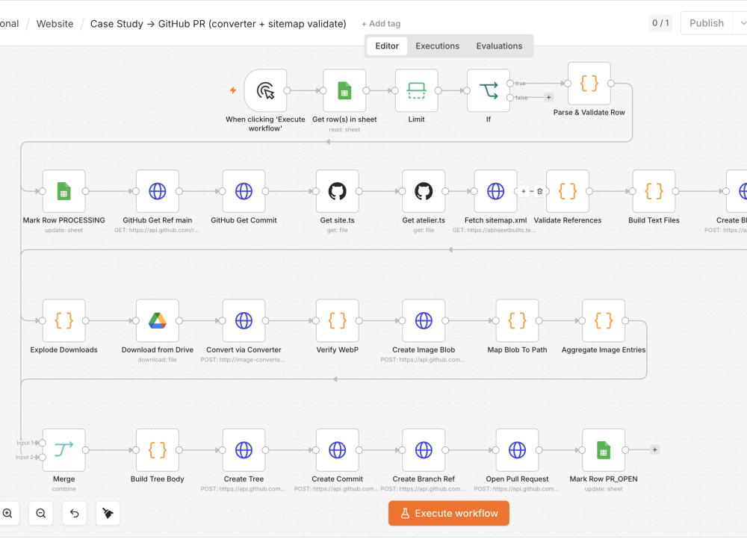Viewport: 747px width, 560px height.
Task: Open the Convert via Converter HTTP node
Action: [244, 320]
